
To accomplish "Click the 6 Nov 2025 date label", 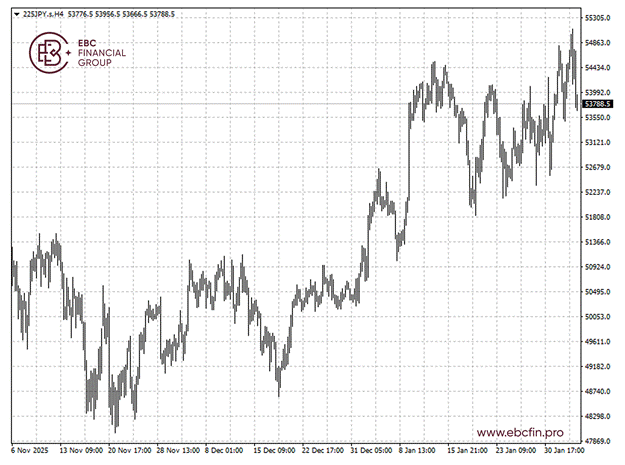I will (31, 451).
